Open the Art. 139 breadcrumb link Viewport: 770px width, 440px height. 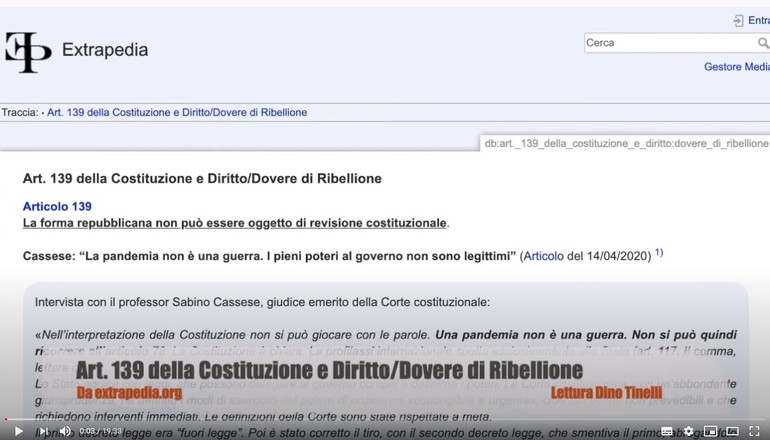(177, 112)
